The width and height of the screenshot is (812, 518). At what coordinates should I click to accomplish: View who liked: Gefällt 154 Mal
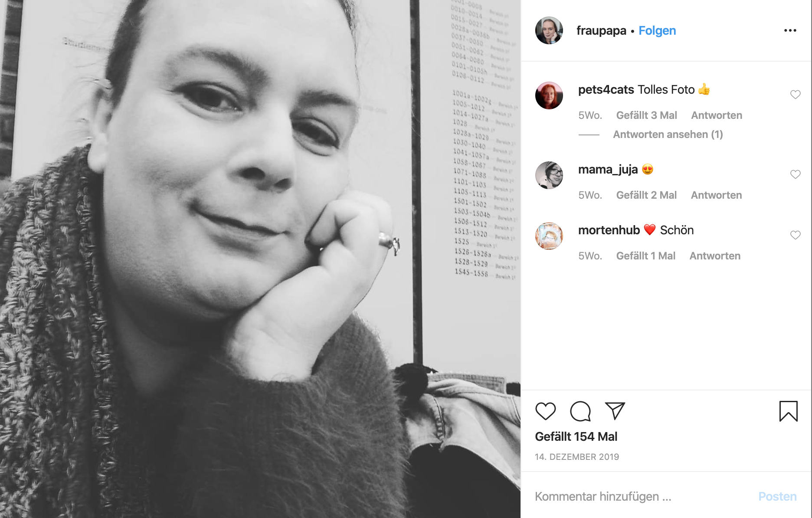click(576, 436)
